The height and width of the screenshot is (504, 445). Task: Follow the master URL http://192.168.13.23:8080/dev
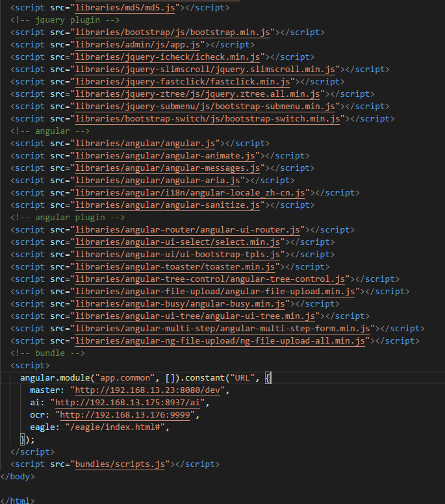pyautogui.click(x=151, y=390)
